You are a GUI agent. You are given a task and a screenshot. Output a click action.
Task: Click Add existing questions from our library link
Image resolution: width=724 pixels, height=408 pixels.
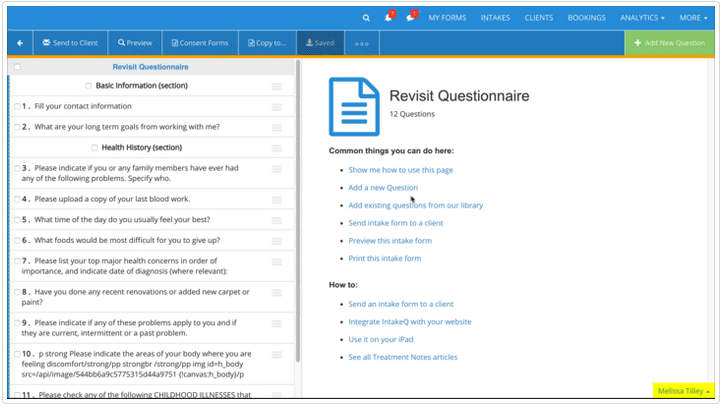[x=416, y=205]
